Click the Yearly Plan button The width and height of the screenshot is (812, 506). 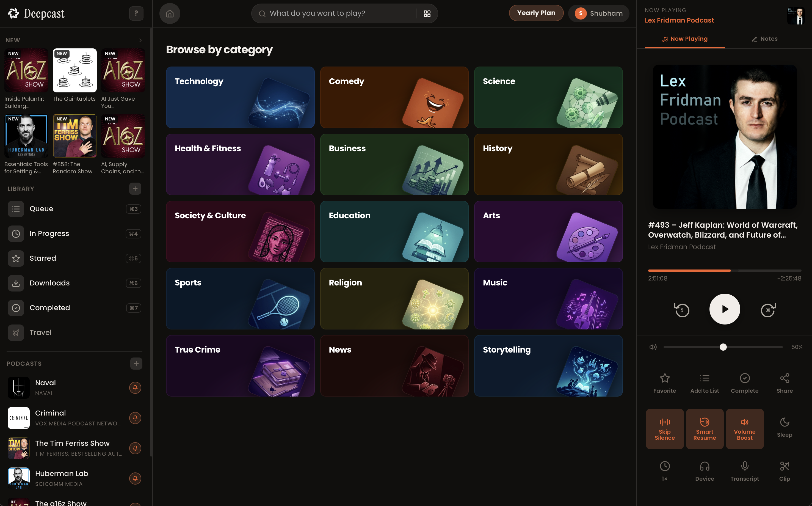pos(536,13)
